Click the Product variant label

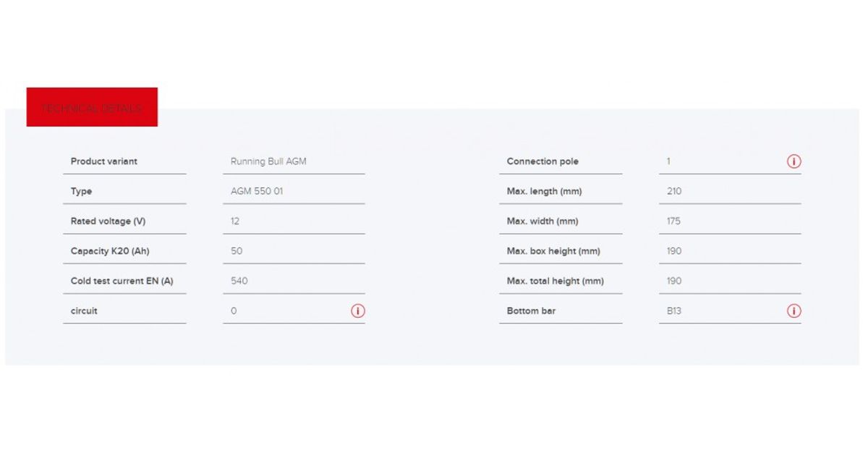(x=103, y=161)
